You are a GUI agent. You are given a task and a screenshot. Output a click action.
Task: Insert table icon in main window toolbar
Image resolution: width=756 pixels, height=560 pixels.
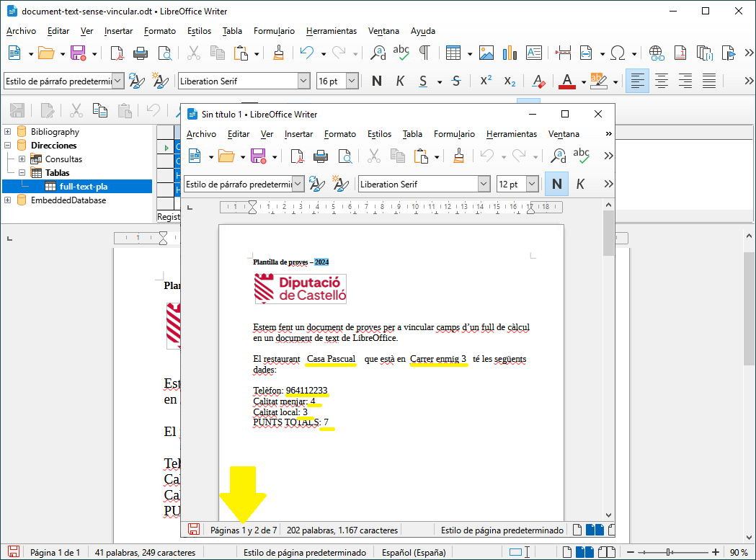(x=453, y=53)
